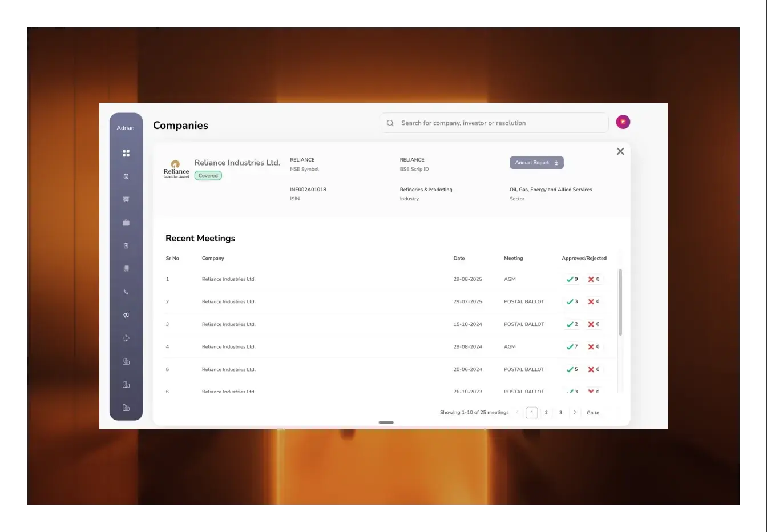Click the date 29-08-2024
Image resolution: width=767 pixels, height=532 pixels.
(x=468, y=346)
